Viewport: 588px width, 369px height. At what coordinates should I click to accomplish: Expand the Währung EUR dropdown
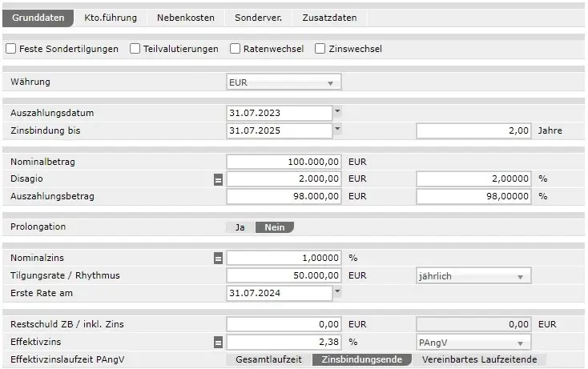[284, 82]
